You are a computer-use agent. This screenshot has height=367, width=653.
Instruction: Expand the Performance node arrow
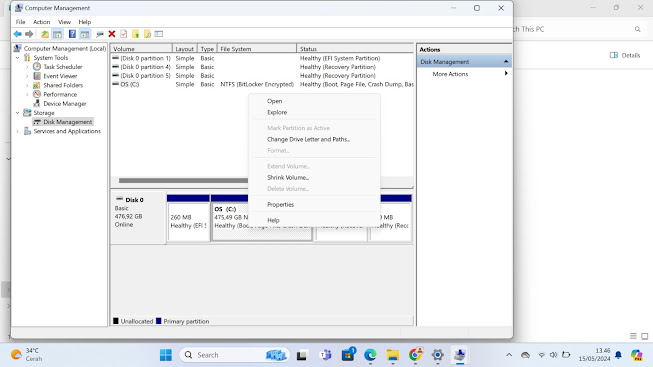pos(27,94)
